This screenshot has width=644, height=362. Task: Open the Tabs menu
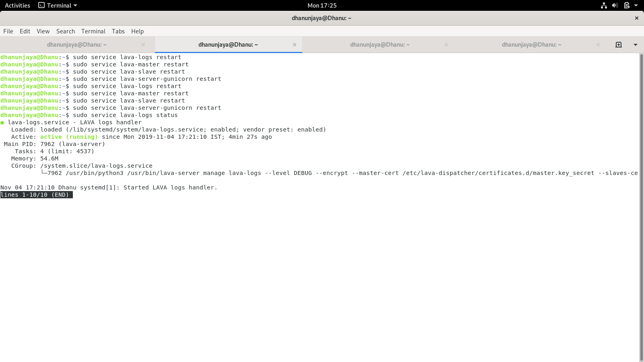[118, 31]
